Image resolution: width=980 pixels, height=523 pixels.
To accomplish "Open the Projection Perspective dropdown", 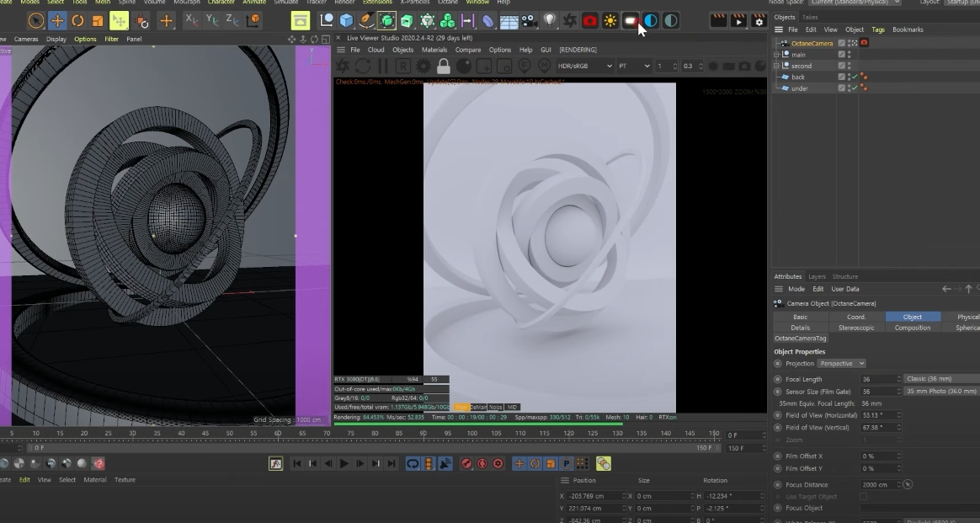I will (x=841, y=363).
